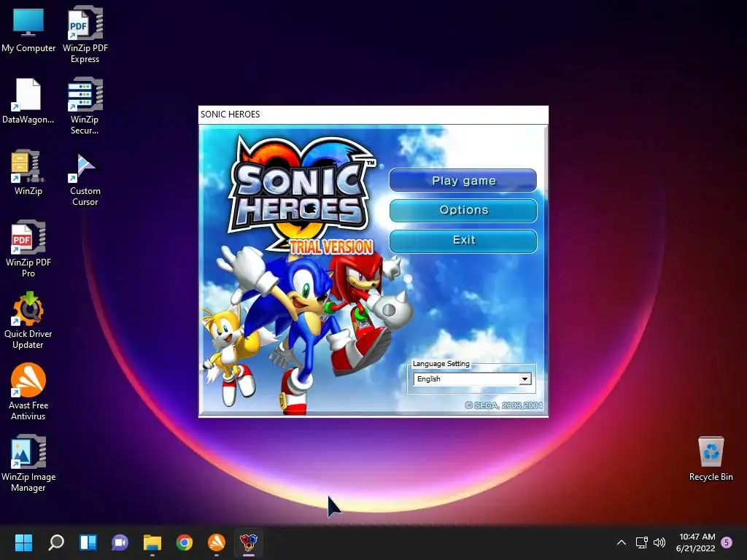Select the WinZip PDF Pro icon

(x=28, y=249)
